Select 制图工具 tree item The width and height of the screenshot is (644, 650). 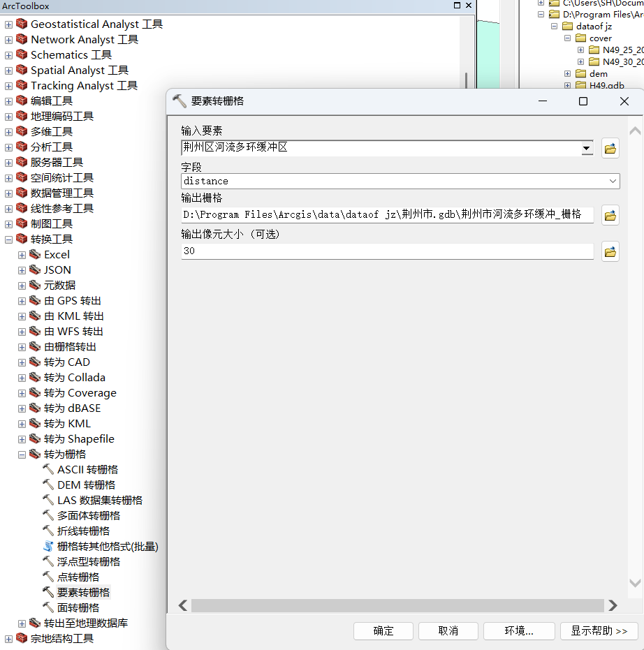tap(52, 224)
